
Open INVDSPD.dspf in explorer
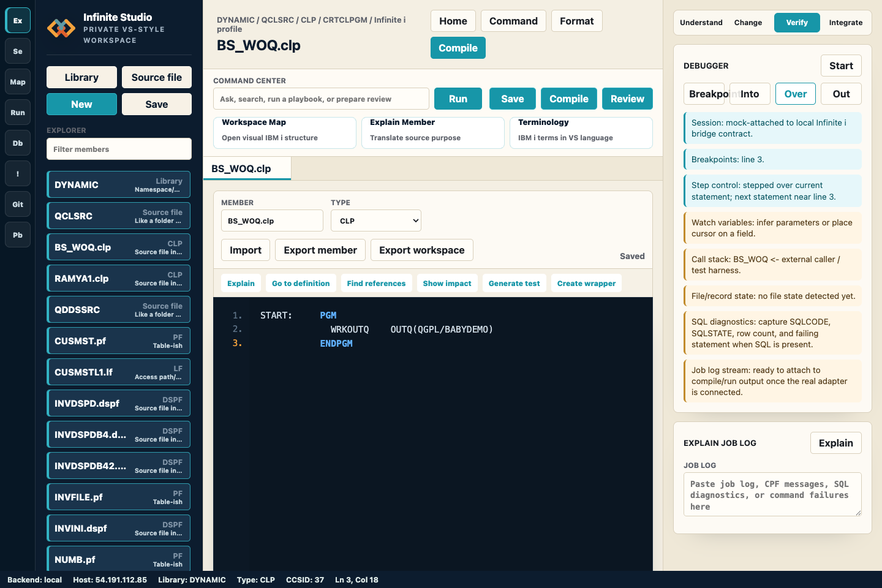click(x=119, y=403)
